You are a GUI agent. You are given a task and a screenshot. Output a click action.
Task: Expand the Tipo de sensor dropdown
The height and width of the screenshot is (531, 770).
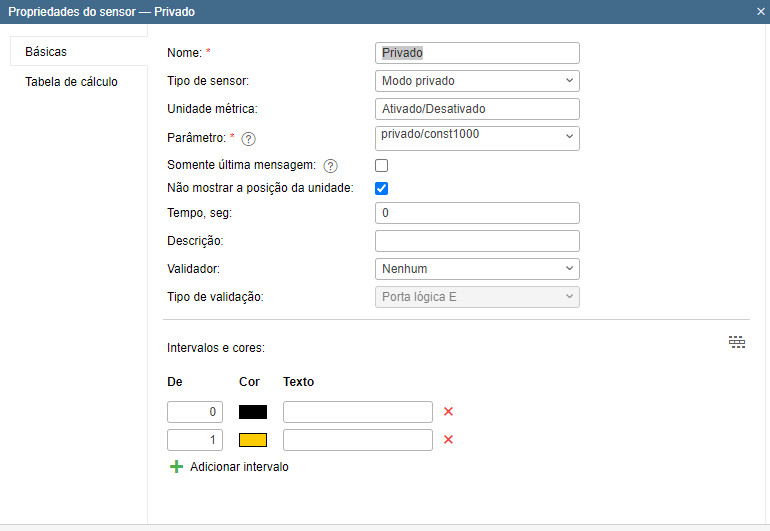(x=477, y=81)
